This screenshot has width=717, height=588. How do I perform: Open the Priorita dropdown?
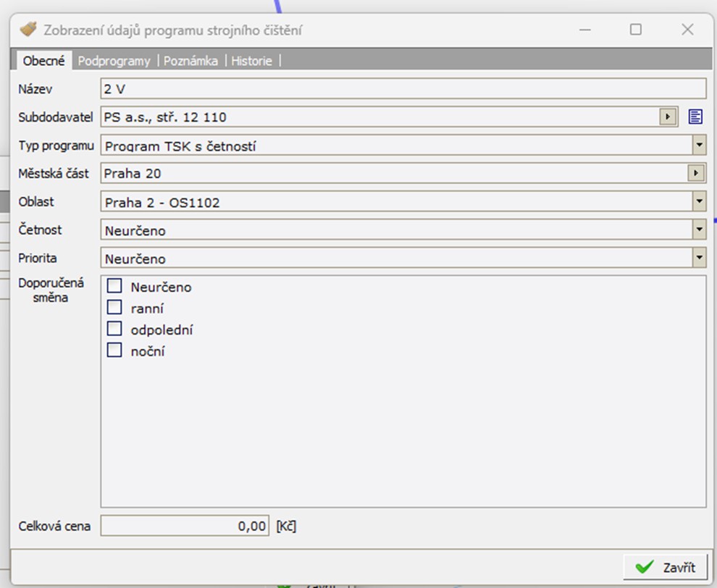pyautogui.click(x=699, y=258)
